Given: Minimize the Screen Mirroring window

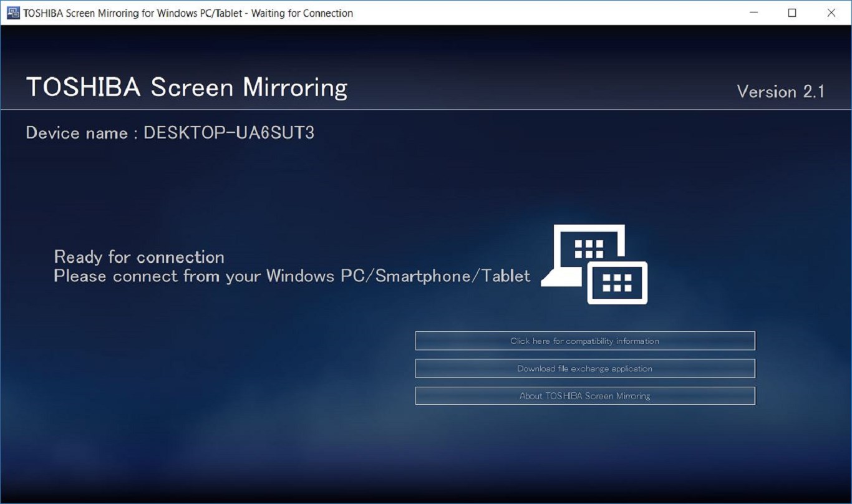Looking at the screenshot, I should pos(753,12).
